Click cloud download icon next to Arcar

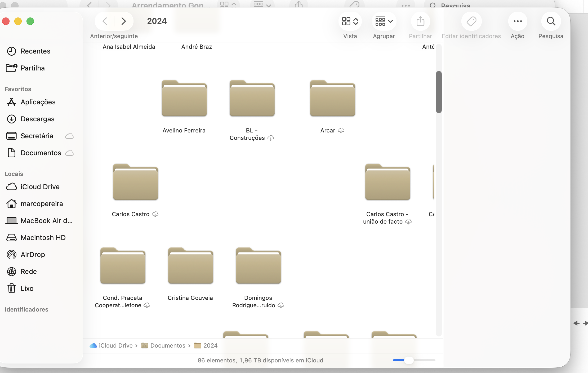pyautogui.click(x=341, y=130)
